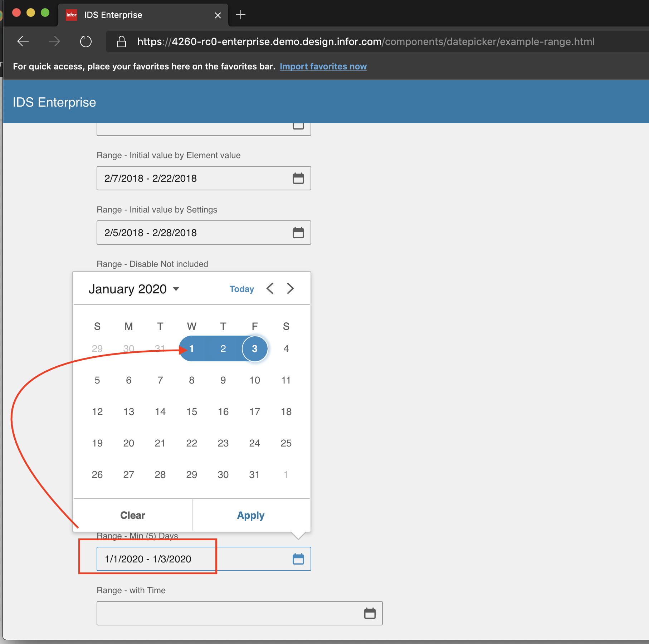Click IDS Enterprise header title

coord(54,102)
